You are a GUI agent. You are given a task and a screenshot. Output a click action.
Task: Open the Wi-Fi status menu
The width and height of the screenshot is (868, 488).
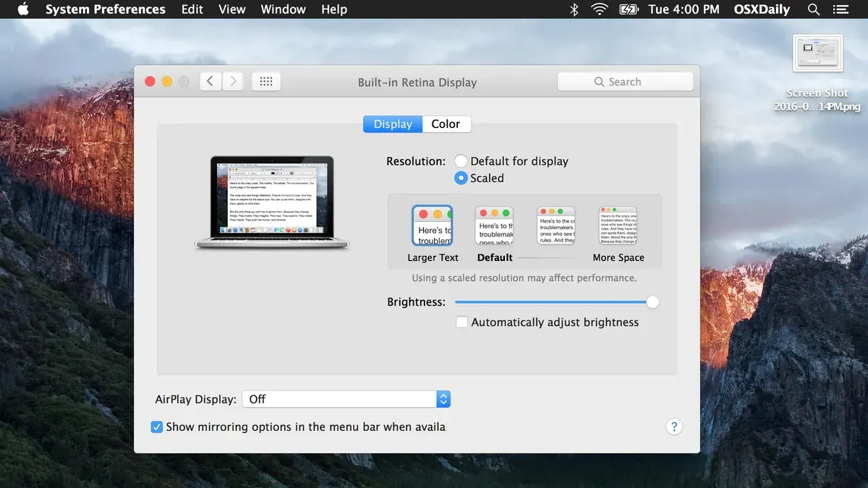click(x=599, y=9)
